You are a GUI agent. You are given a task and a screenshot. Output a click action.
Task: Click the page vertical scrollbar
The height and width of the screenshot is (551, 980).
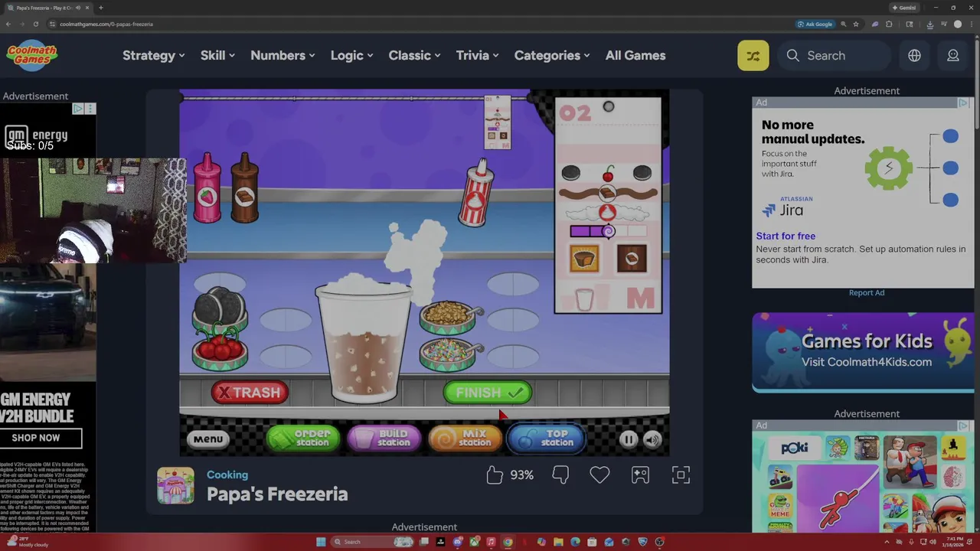977,84
